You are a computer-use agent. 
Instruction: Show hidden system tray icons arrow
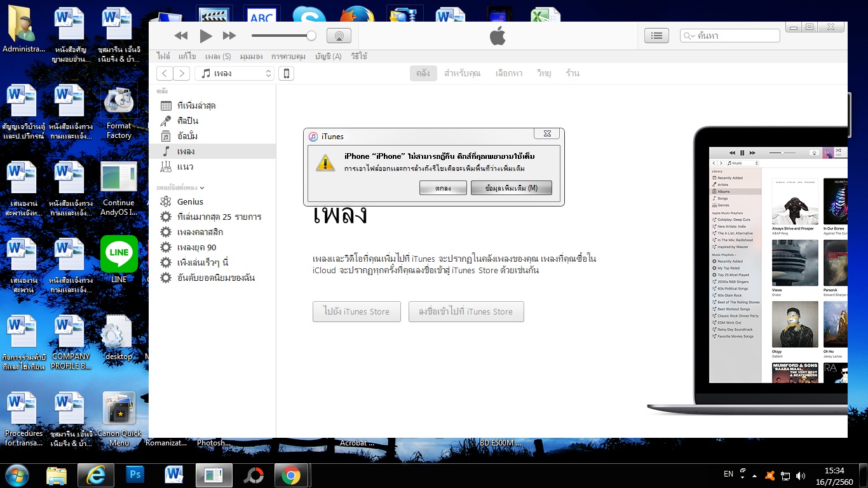click(754, 475)
